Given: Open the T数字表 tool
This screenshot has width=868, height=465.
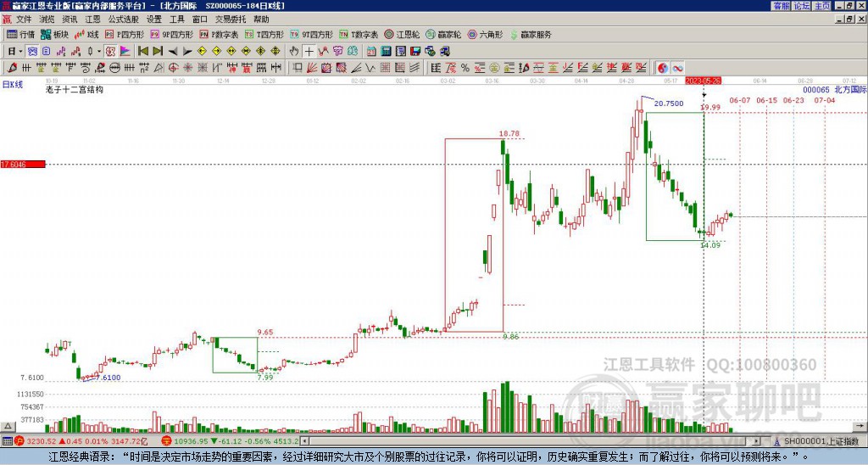Looking at the screenshot, I should click(x=359, y=34).
